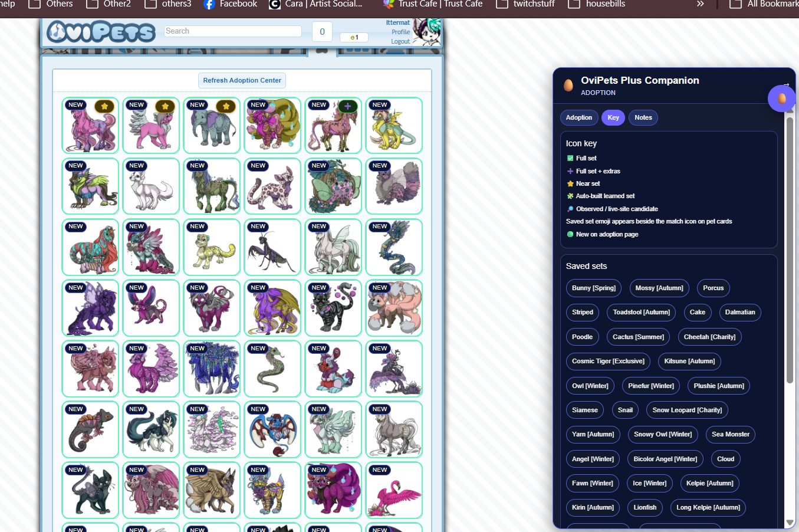This screenshot has width=799, height=532.
Task: Select the Mossy [Autumn] saved set
Action: tap(659, 288)
